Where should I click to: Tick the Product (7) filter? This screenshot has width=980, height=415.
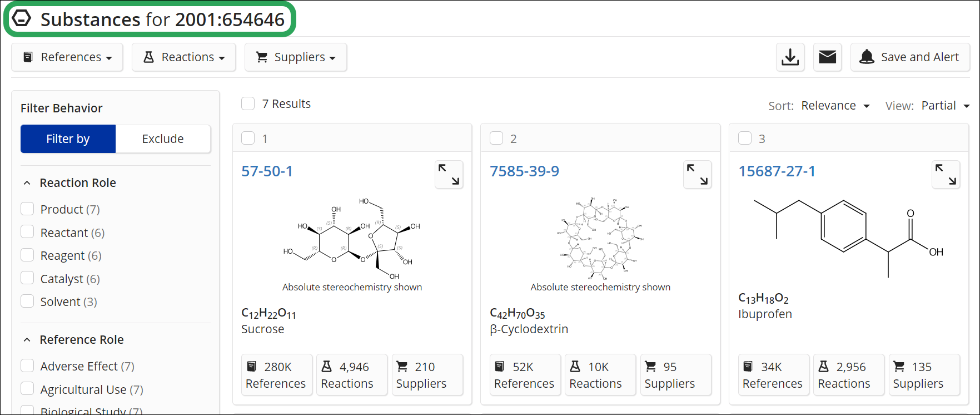(x=27, y=209)
